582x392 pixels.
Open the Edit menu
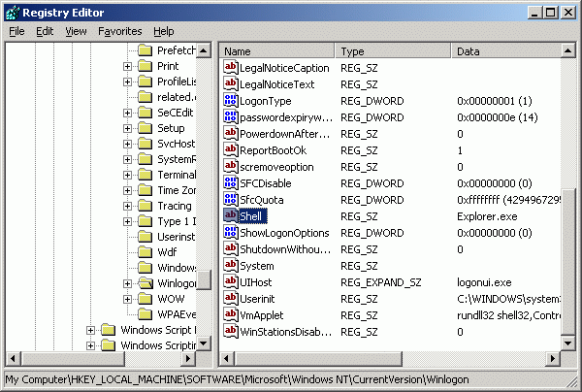[45, 31]
